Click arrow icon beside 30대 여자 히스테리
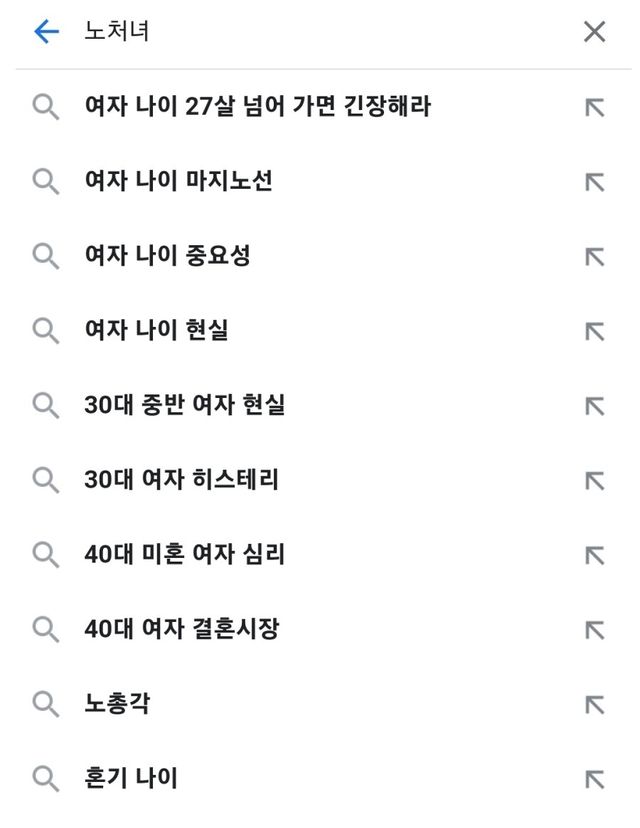The height and width of the screenshot is (828, 640). (595, 481)
